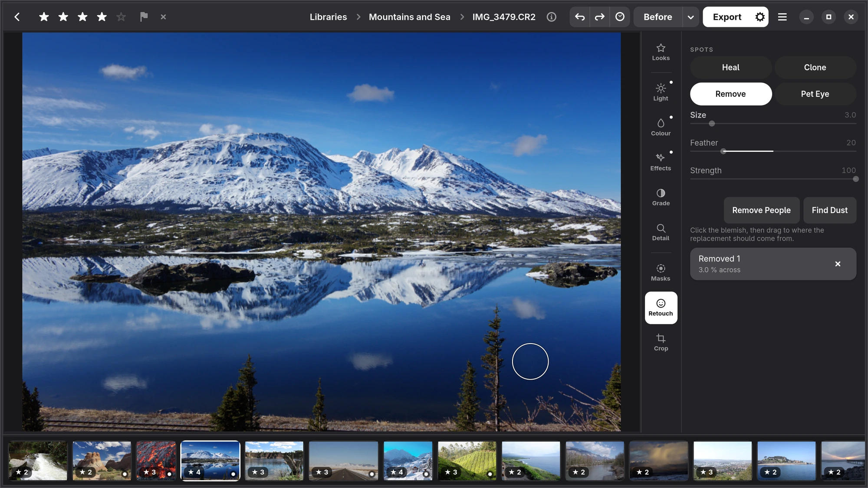Set rating to the first star
This screenshot has height=488, width=868.
coord(44,17)
